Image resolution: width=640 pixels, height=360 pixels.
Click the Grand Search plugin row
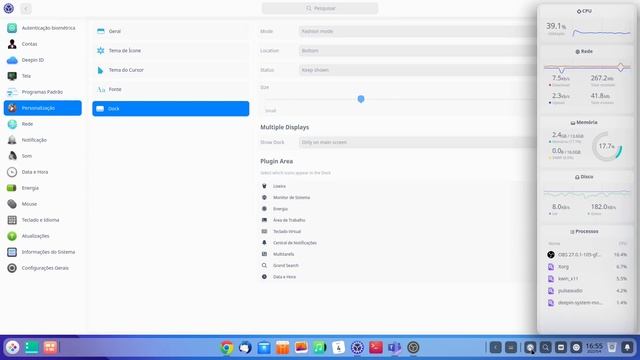click(396, 265)
